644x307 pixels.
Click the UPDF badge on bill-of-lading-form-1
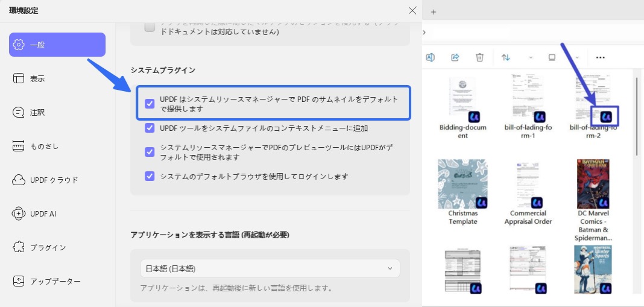tap(540, 117)
